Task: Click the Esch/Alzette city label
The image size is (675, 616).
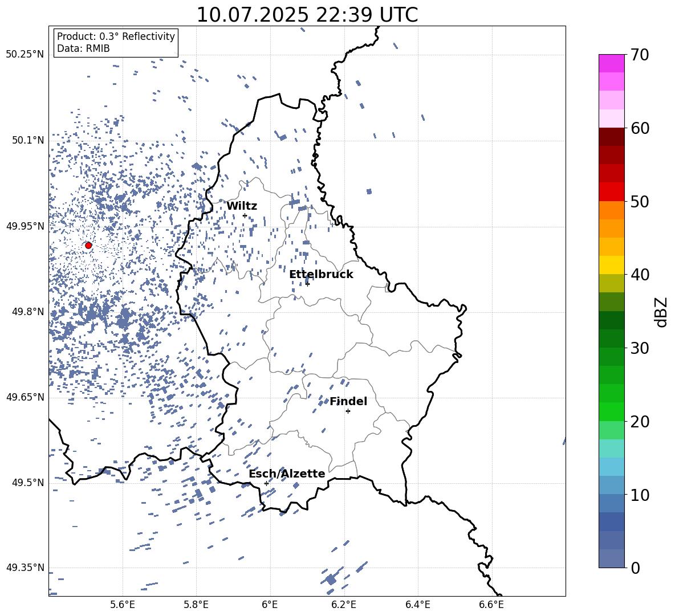Action: (287, 474)
